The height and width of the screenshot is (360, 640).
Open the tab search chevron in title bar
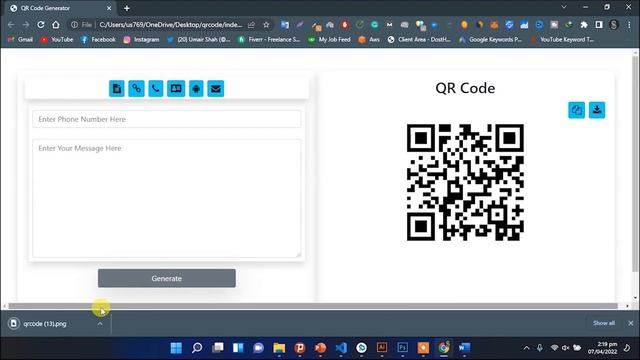coord(564,7)
